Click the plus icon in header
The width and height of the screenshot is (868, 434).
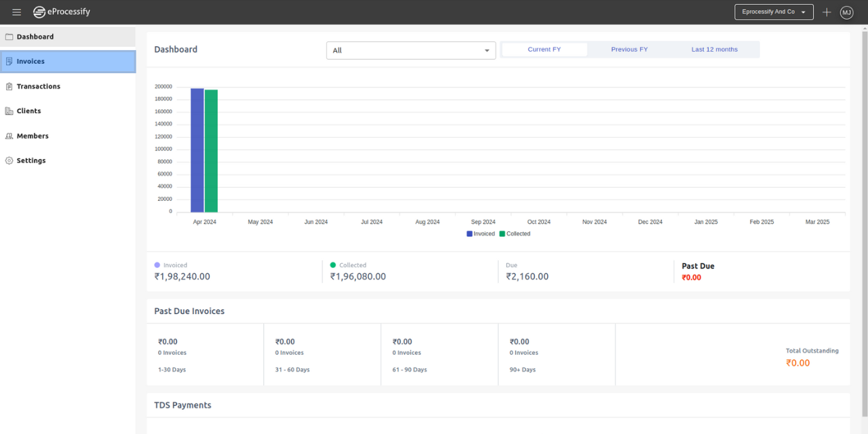[x=827, y=12]
